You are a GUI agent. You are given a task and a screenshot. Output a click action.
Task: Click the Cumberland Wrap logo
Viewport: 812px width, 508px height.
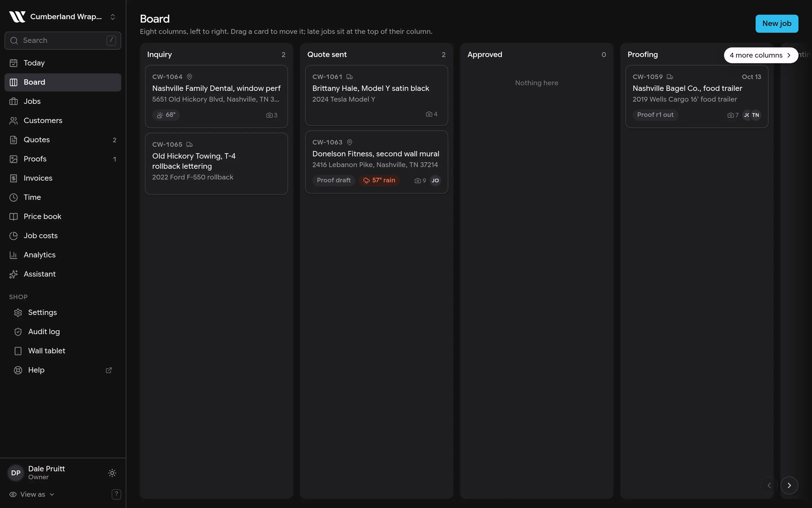click(17, 17)
